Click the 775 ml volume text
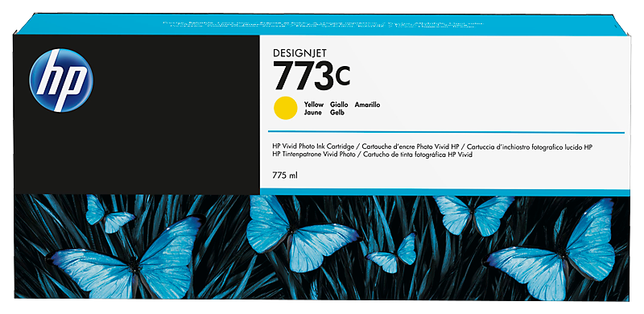The height and width of the screenshot is (314, 644). pos(285,176)
